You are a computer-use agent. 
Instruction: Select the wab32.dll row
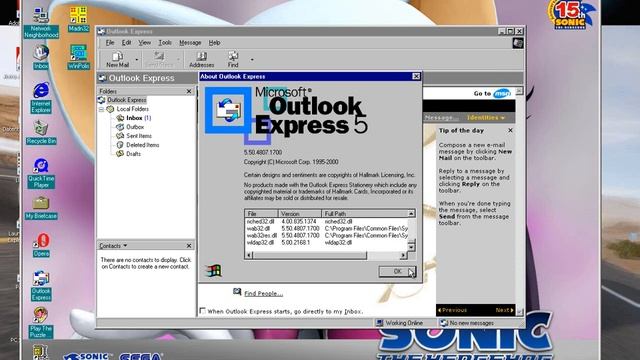[327, 229]
